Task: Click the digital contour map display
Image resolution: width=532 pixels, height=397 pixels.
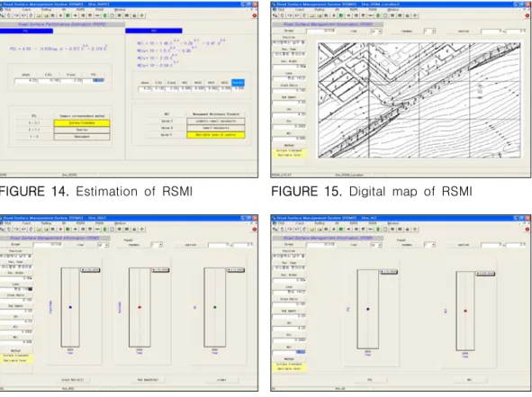Action: tap(419, 100)
